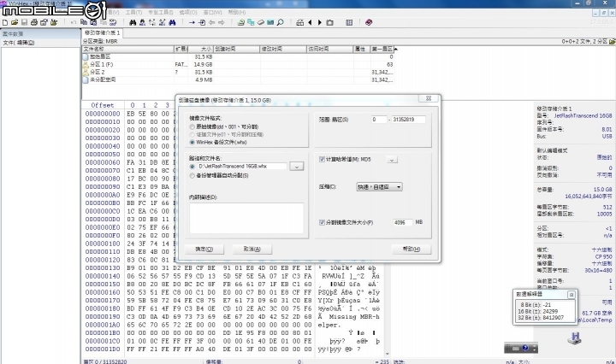Click the 取消(A) cancel button
616x364 pixels.
click(x=252, y=249)
